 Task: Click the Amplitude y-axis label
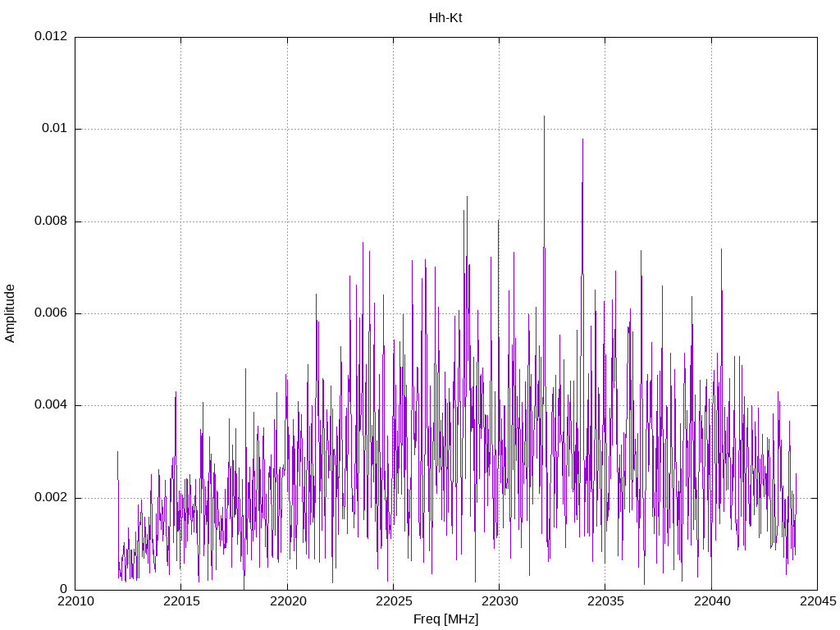[x=10, y=313]
